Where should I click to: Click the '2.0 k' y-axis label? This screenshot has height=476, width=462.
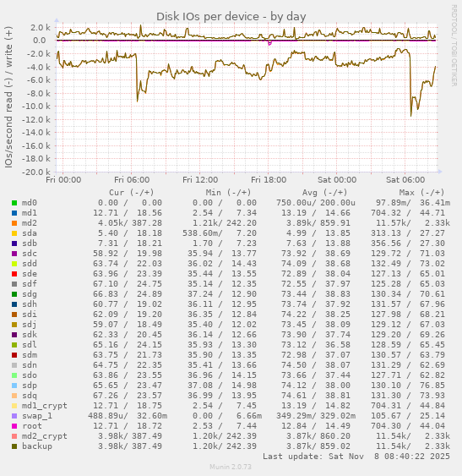click(x=41, y=28)
